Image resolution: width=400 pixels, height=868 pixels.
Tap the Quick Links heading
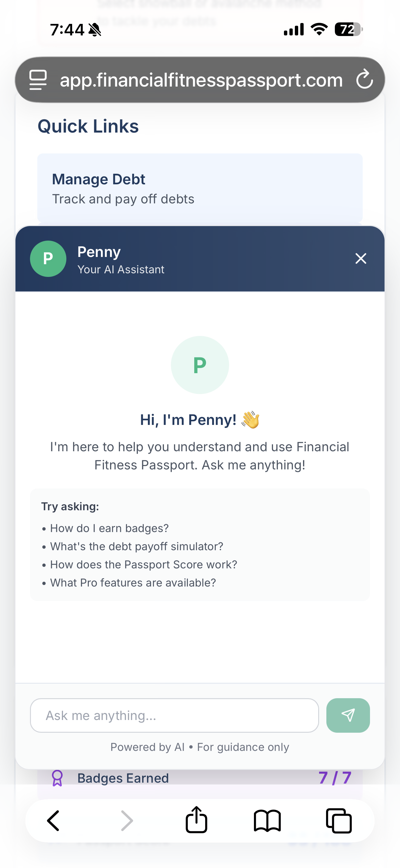coord(88,126)
